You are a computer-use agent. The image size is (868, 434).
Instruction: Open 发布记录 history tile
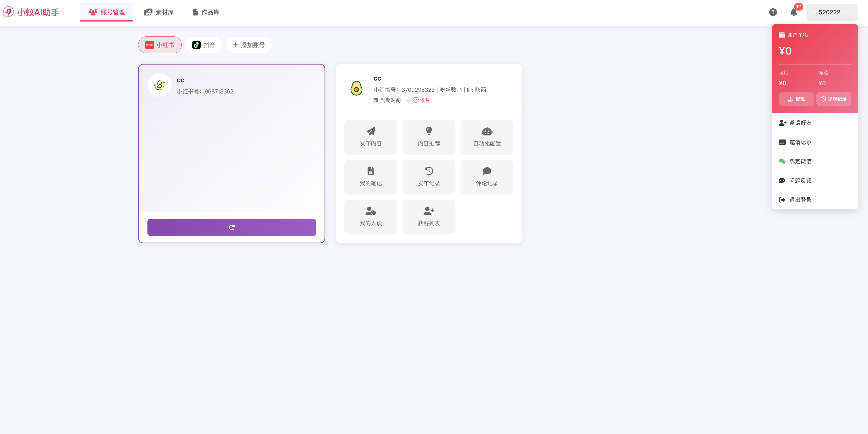click(429, 177)
